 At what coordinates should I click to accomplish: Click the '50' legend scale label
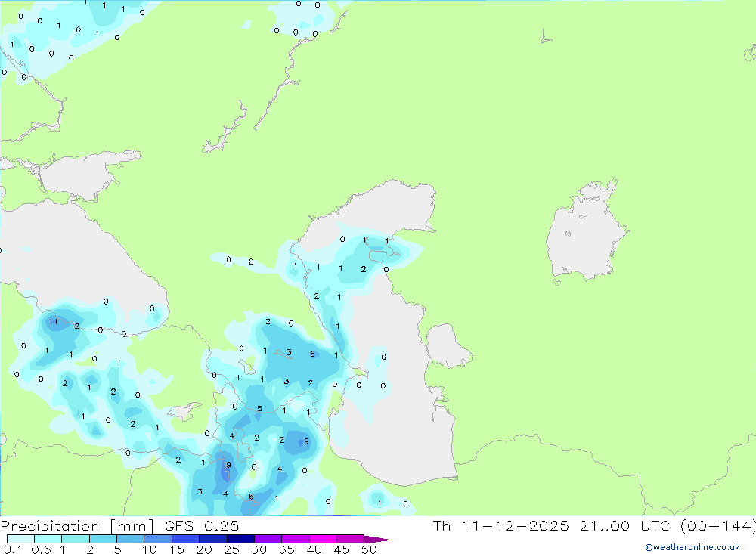pyautogui.click(x=370, y=549)
